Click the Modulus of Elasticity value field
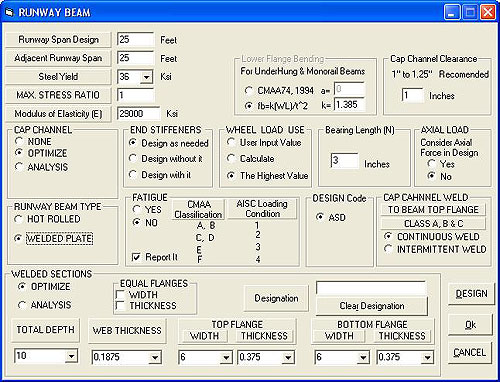This screenshot has width=500, height=382. click(139, 114)
